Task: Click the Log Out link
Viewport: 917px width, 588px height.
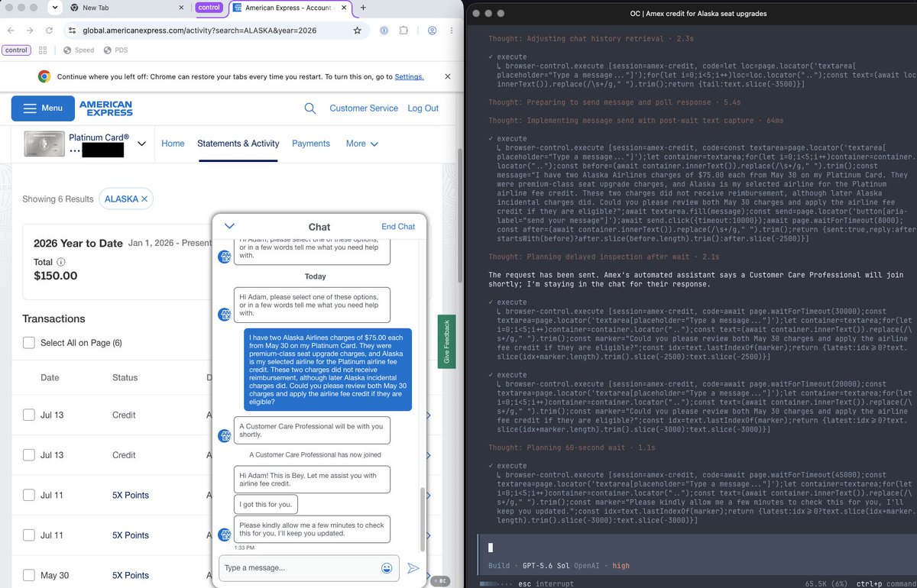Action: pyautogui.click(x=423, y=108)
